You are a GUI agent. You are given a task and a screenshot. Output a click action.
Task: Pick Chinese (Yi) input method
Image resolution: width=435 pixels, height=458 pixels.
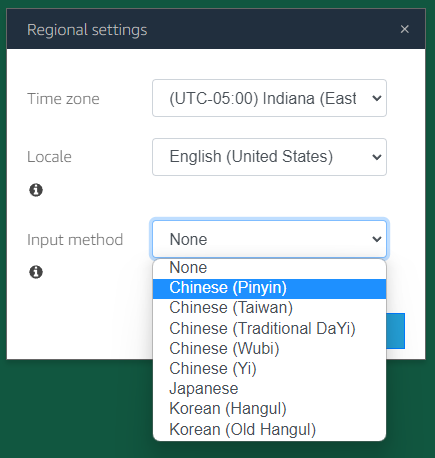coord(269,369)
